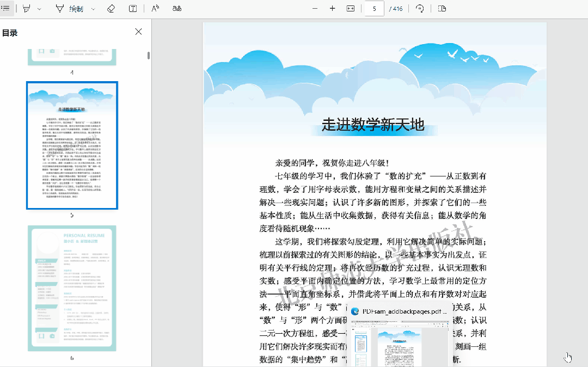The width and height of the screenshot is (588, 367).
Task: Rotate the current page
Action: tap(419, 8)
